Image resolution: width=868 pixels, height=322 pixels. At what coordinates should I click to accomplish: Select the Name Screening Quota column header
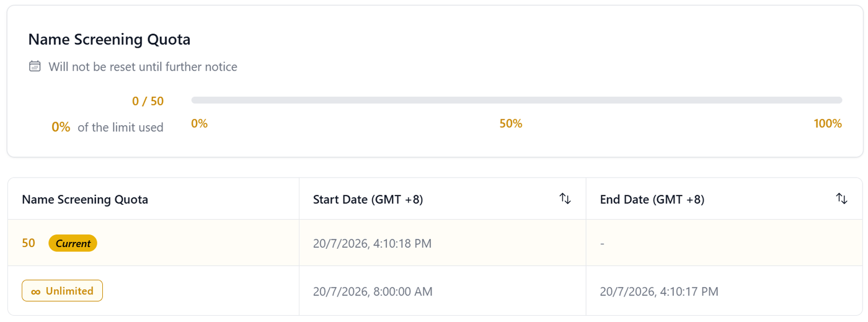pos(85,199)
